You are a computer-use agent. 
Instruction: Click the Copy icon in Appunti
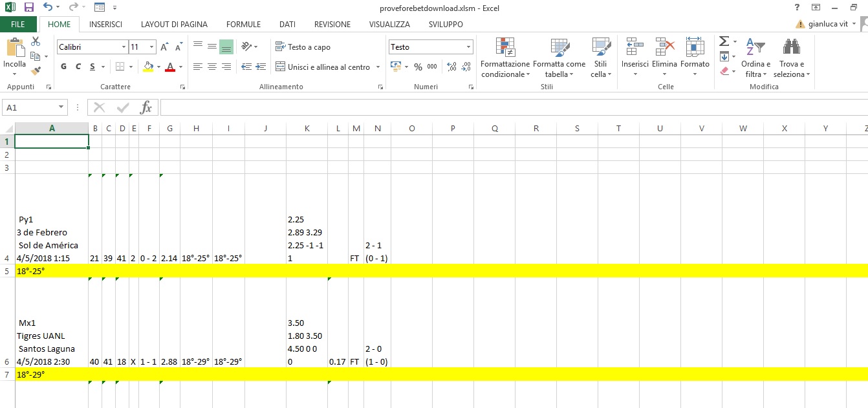[x=36, y=56]
